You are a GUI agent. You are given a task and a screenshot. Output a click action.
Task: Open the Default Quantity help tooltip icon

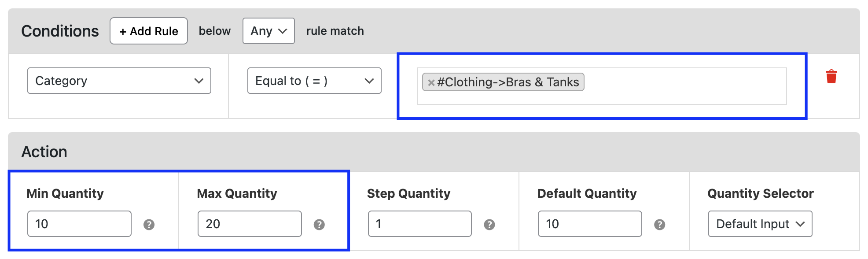point(659,225)
